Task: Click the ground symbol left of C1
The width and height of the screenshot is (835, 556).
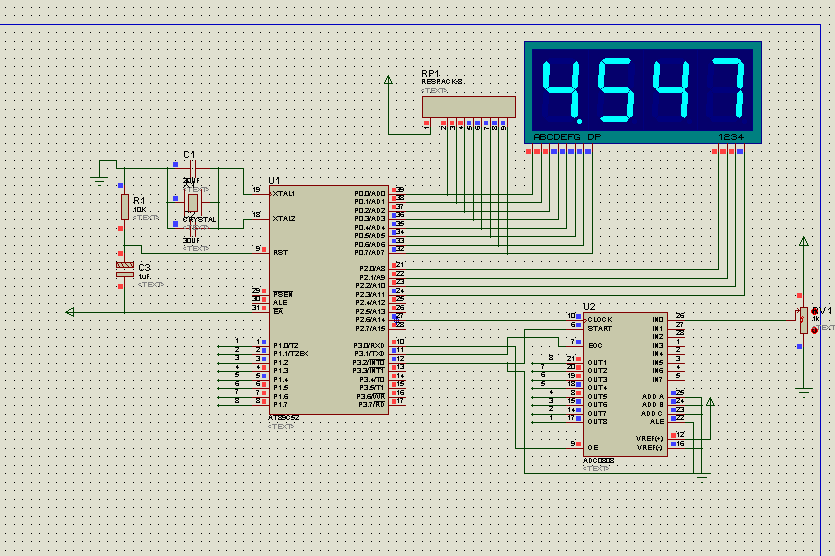Action: 99,180
